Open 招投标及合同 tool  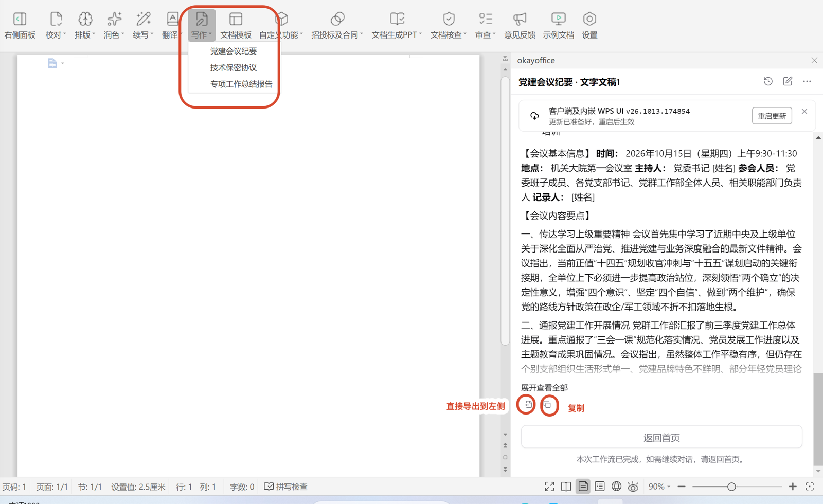click(337, 25)
